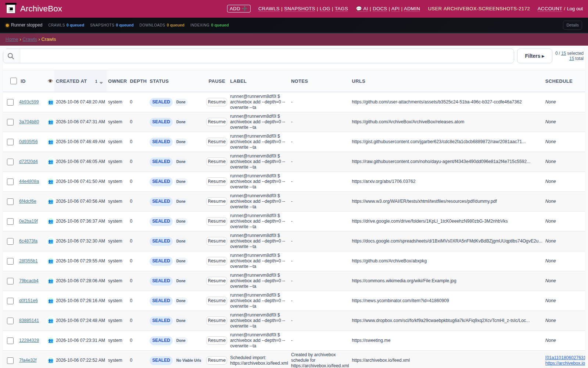This screenshot has height=368, width=588.
Task: Click the arxiv.org/abs/1706.03762 URL text
Action: pos(384,181)
